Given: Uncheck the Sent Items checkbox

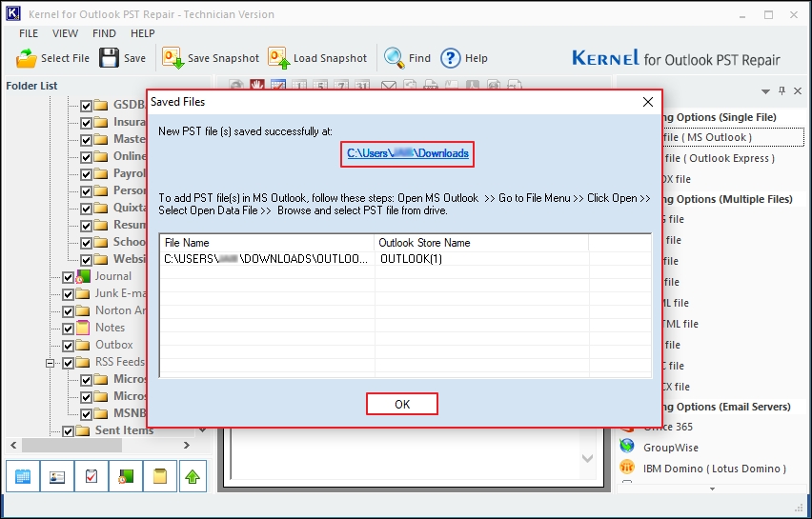Looking at the screenshot, I should point(68,431).
